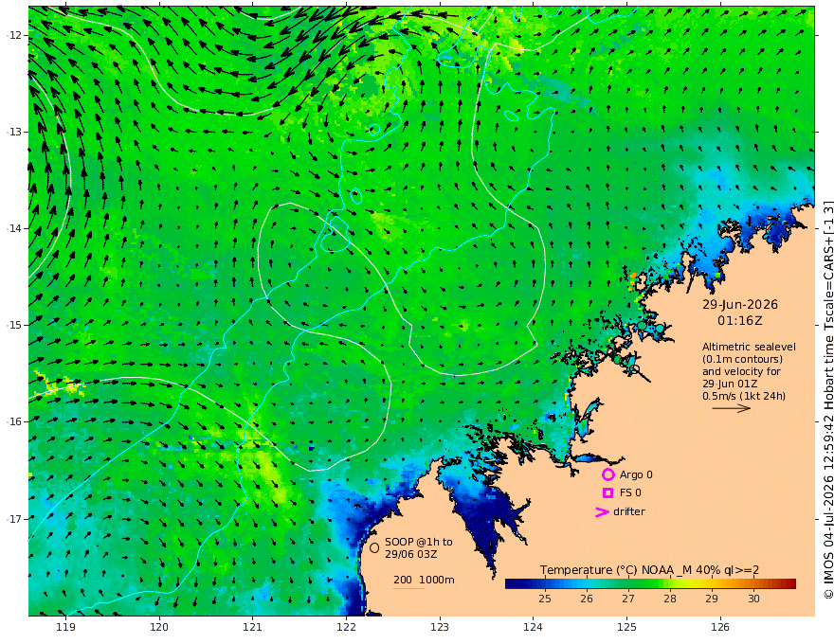
Task: Click the longitude axis label 121
Action: pos(253,628)
